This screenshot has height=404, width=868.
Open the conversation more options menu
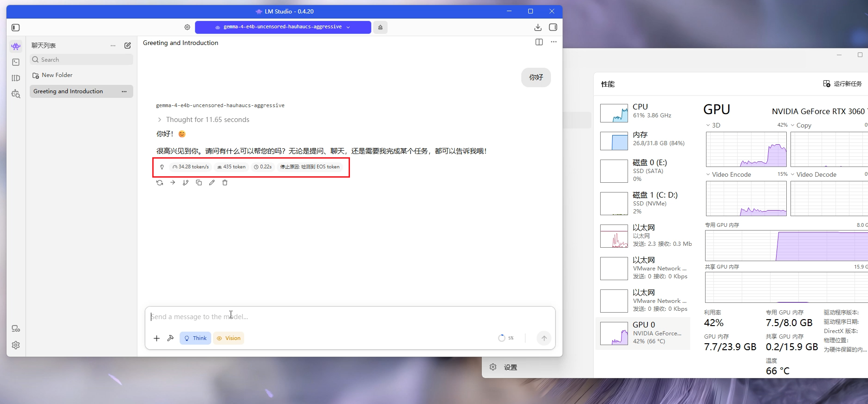554,42
